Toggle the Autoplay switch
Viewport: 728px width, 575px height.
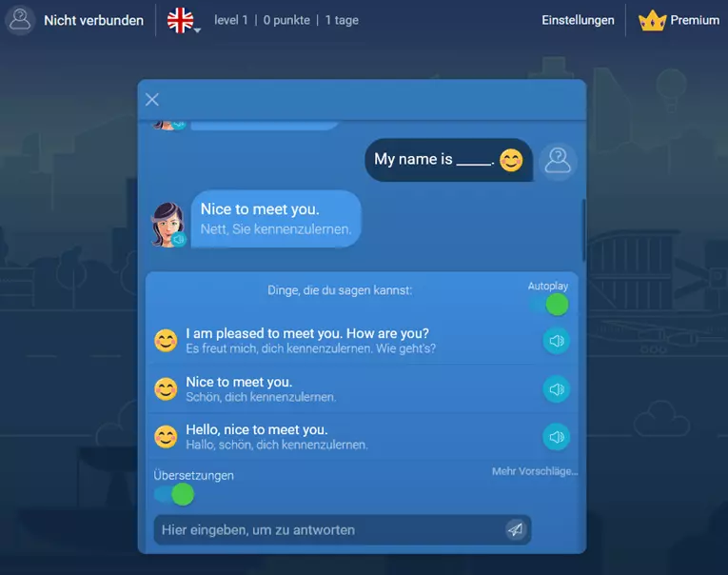(x=551, y=305)
